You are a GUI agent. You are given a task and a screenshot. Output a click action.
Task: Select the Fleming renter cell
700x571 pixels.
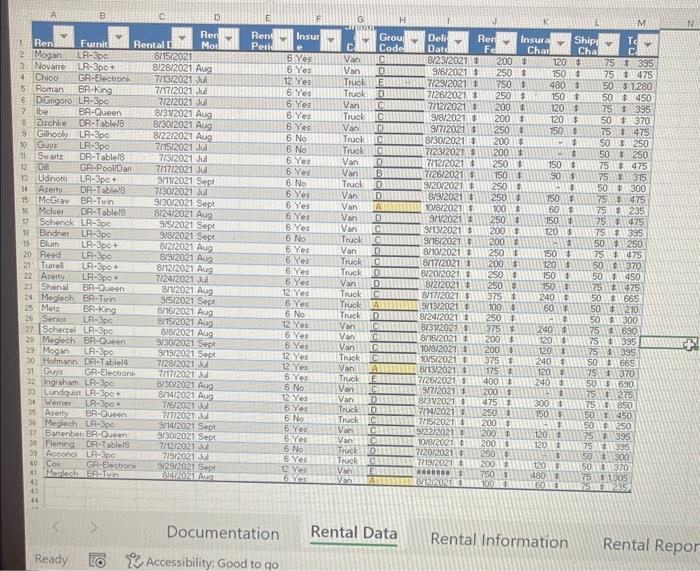[x=66, y=444]
